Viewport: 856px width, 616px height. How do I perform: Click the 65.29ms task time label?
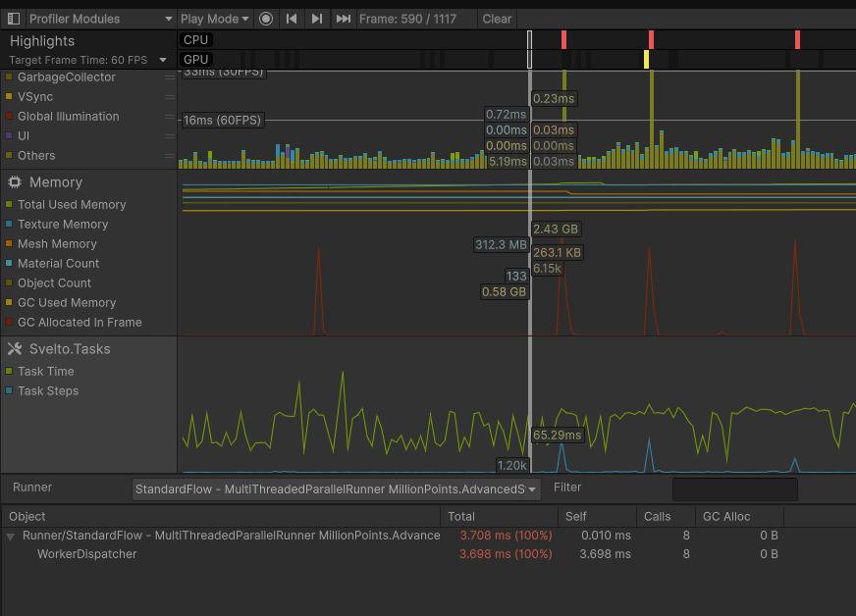pyautogui.click(x=558, y=435)
